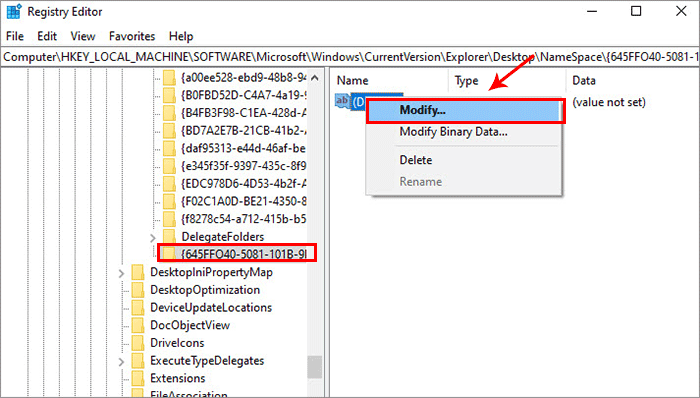Select the ExecuteTypeDelegates key
Screen dimensions: 700x398
pos(207,361)
